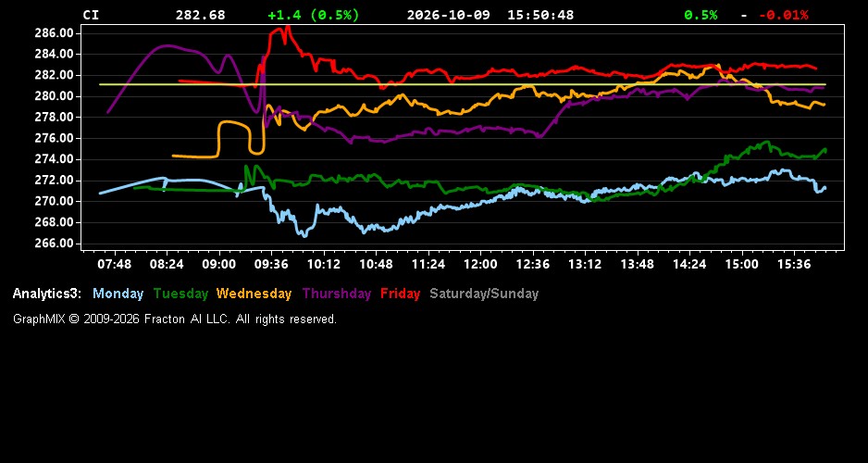Click the 272.00 y-axis label

pos(55,181)
